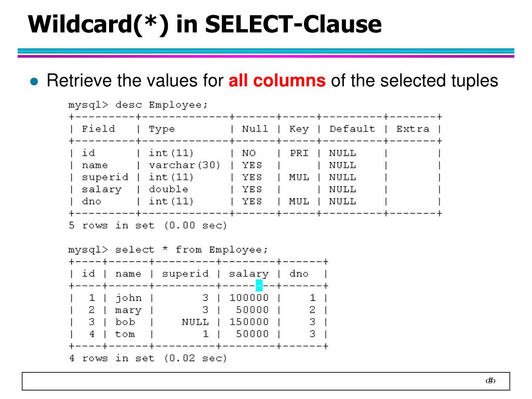Click the NULL superid value for bob
532x399 pixels.
(195, 322)
